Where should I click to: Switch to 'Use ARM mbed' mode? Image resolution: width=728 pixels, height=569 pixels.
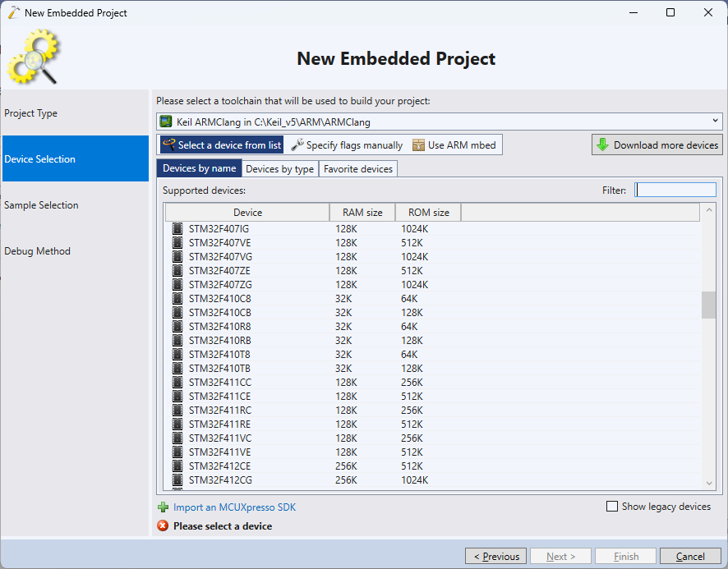pyautogui.click(x=454, y=145)
